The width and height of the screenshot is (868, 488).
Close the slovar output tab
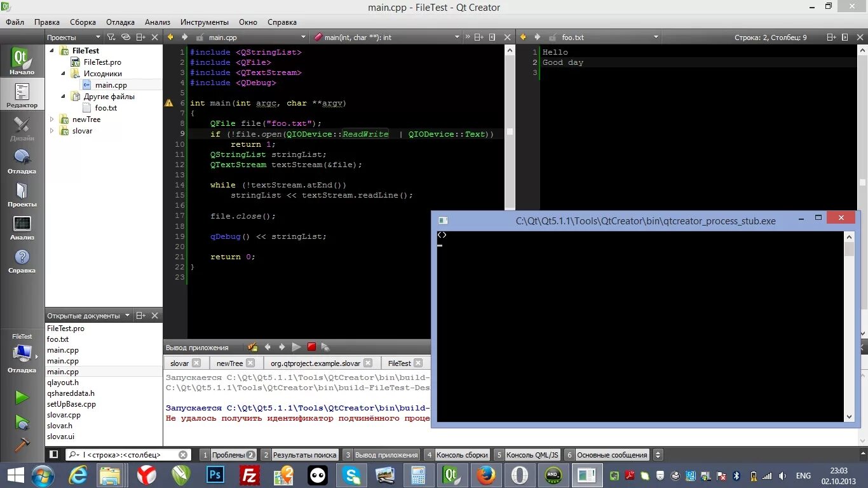196,363
